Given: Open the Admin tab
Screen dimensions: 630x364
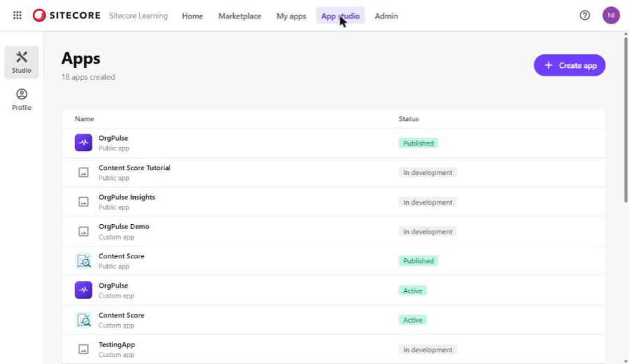Looking at the screenshot, I should [386, 16].
